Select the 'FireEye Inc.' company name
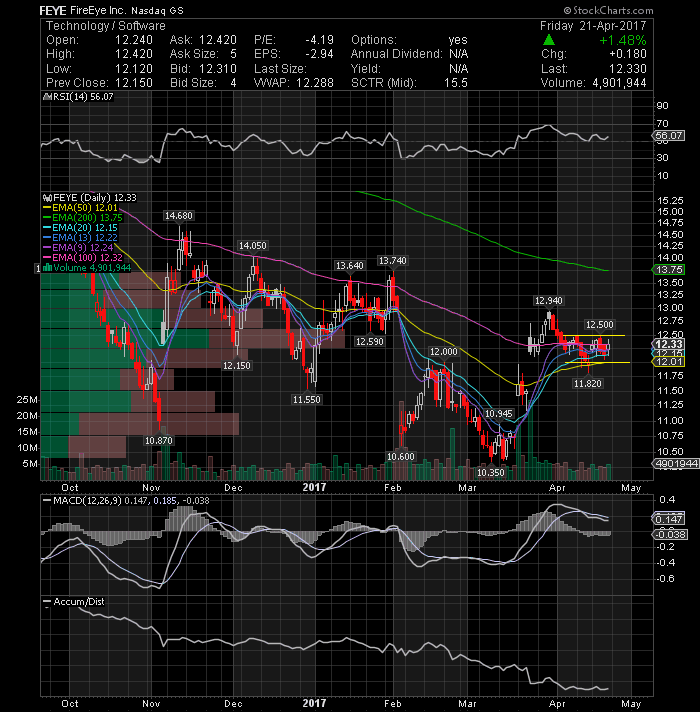Screen dimensions: 700x712 pos(98,10)
